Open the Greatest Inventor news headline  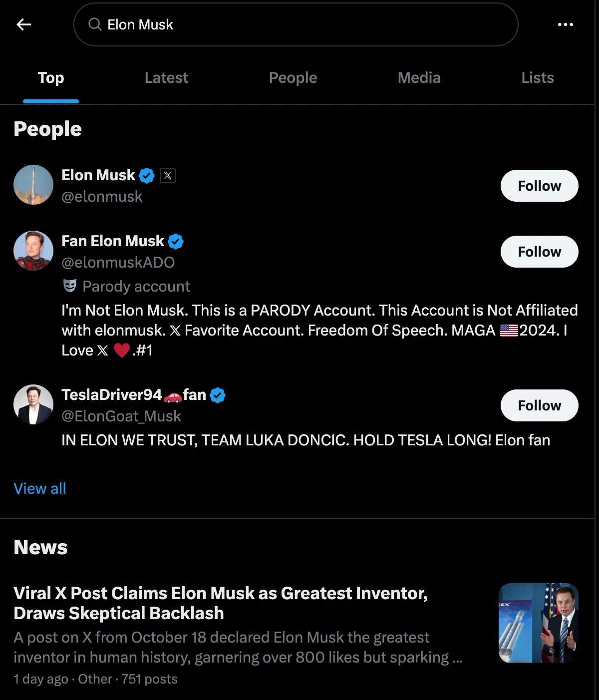tap(221, 603)
